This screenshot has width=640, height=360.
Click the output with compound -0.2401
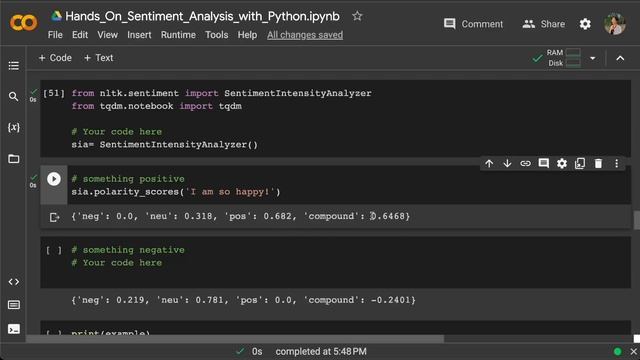(243, 300)
